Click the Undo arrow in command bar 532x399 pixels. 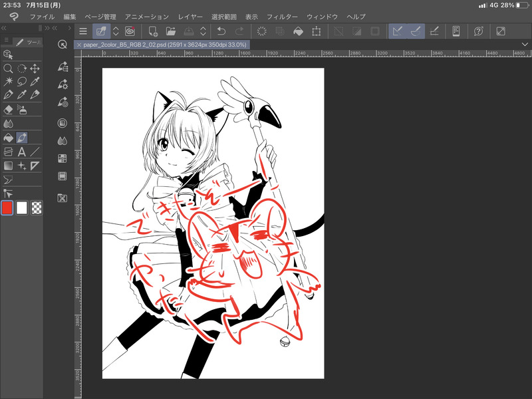coord(221,31)
